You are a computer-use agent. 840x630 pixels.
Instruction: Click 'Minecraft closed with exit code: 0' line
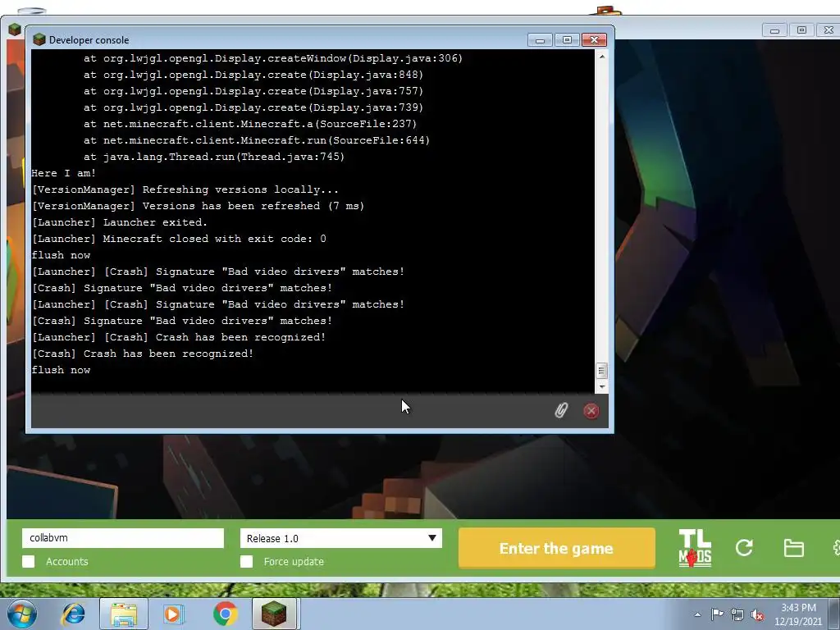[x=179, y=239]
